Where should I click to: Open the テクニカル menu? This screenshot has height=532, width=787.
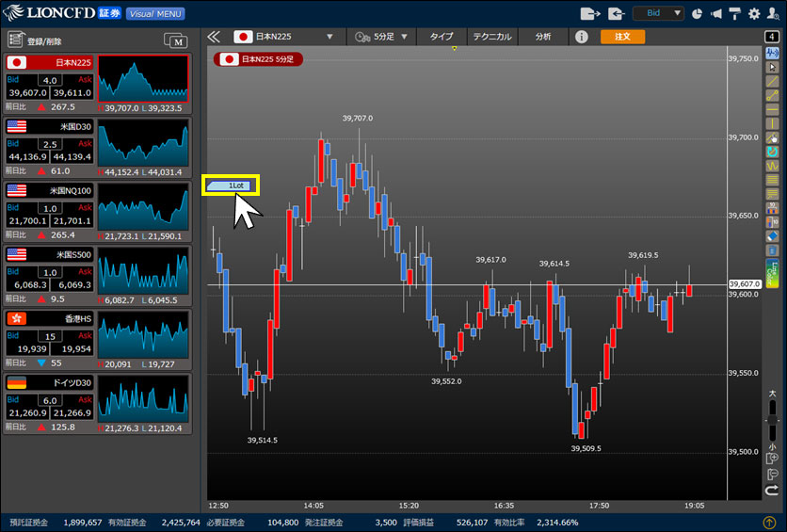[491, 37]
